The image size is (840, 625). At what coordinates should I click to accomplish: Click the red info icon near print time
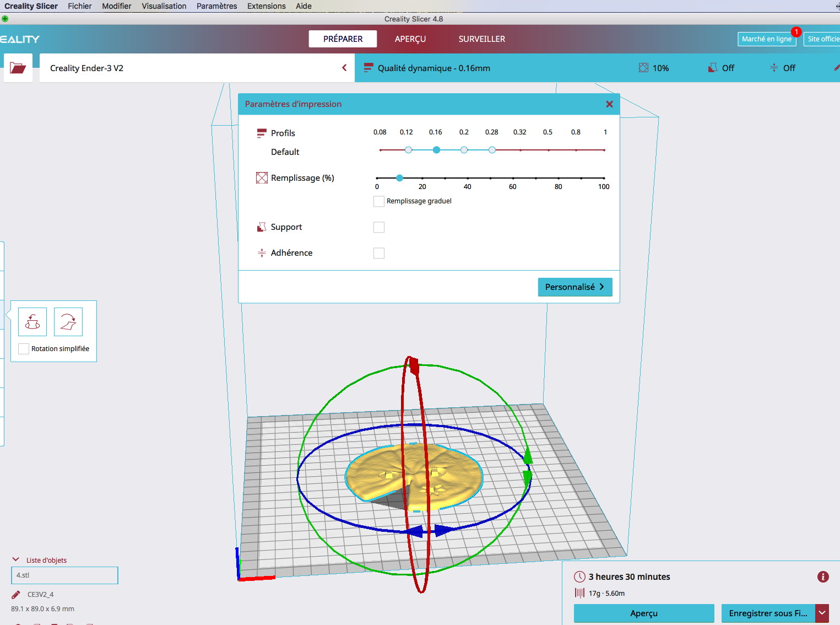(823, 577)
